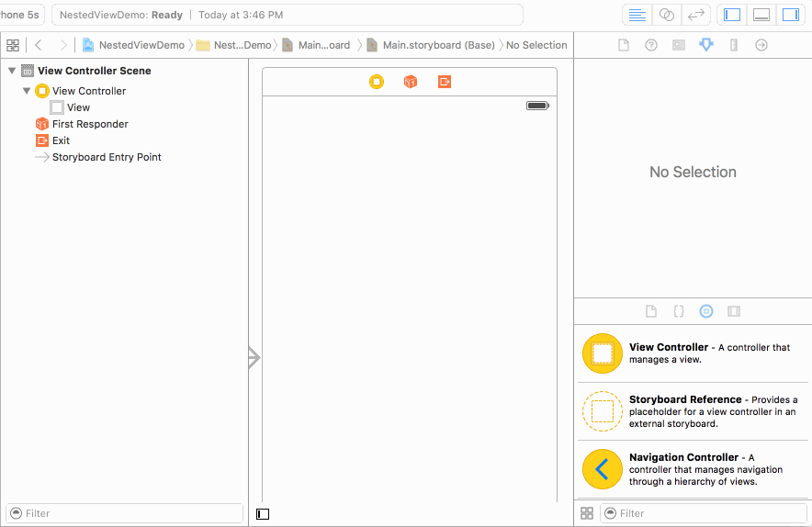
Task: Select View item in document outline
Action: [71, 107]
